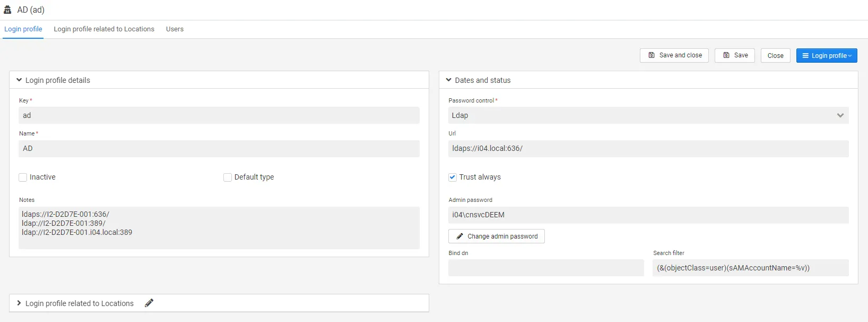This screenshot has width=868, height=322.
Task: Tick the Inactive checkbox
Action: [23, 177]
